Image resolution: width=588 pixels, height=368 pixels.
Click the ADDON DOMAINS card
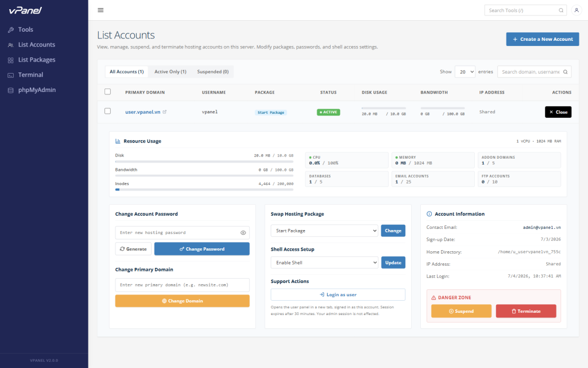point(519,160)
